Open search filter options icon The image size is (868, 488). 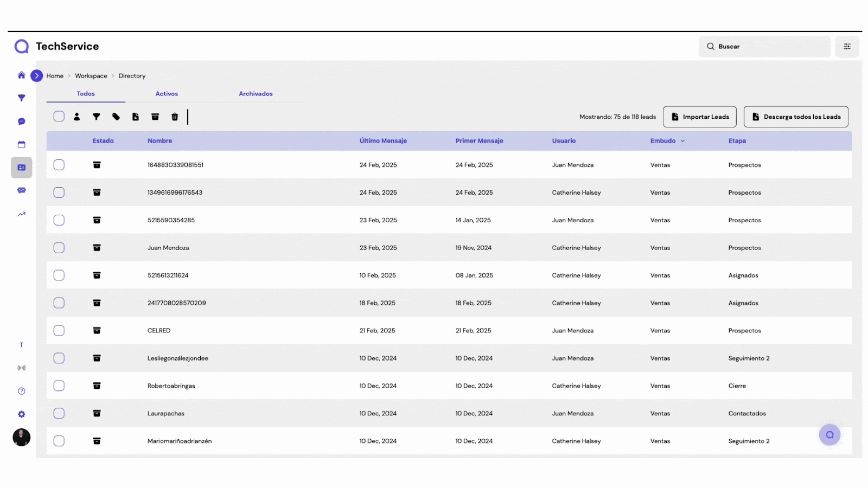847,47
